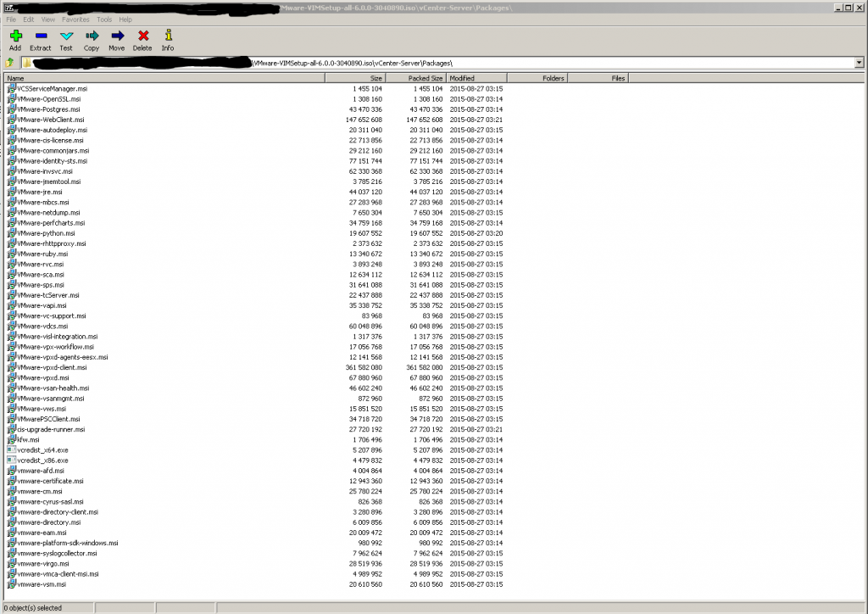
Task: Select the kfw.msi file icon
Action: point(11,439)
